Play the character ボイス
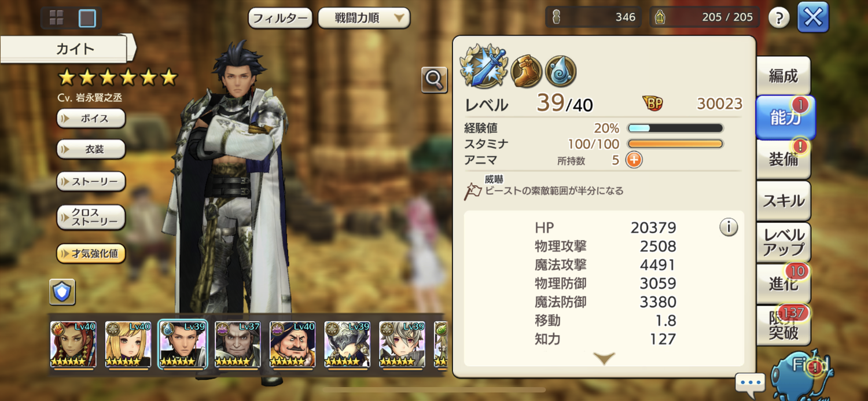Image resolution: width=868 pixels, height=401 pixels. click(91, 119)
